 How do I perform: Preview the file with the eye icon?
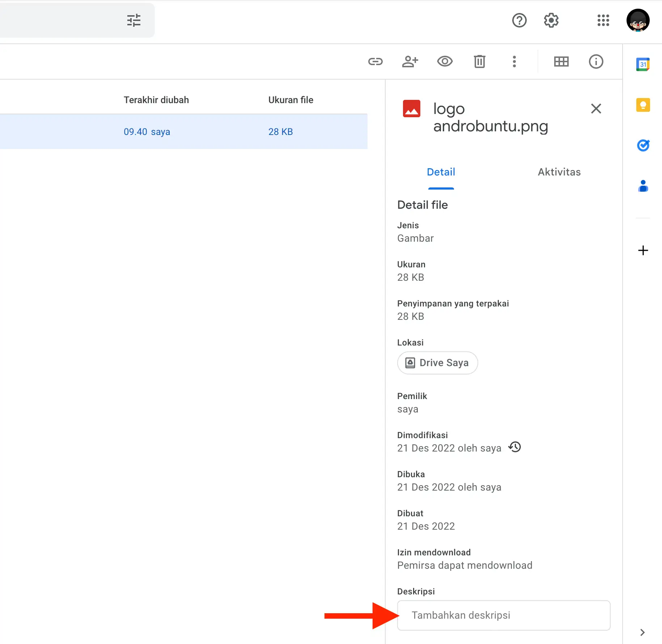(x=445, y=62)
